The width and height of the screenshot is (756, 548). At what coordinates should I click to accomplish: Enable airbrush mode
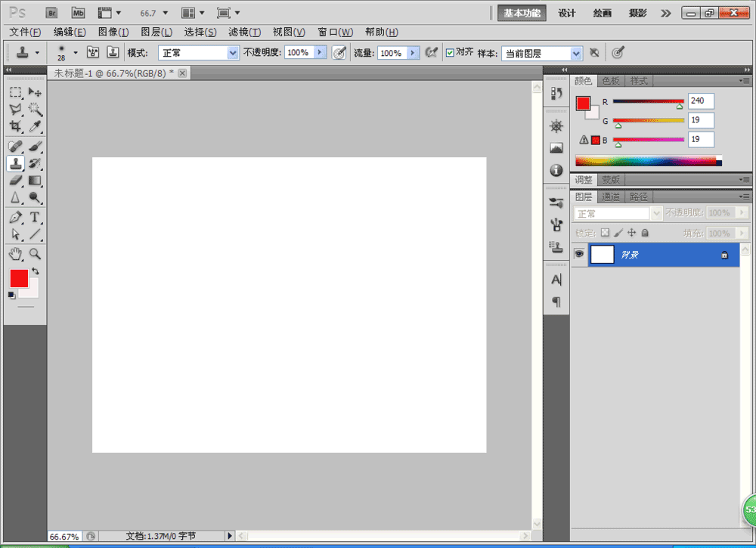click(x=431, y=53)
